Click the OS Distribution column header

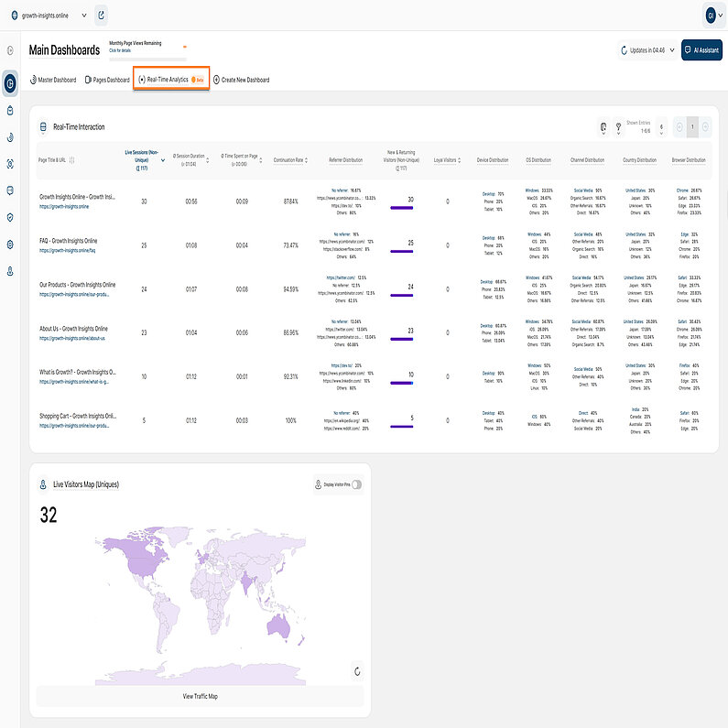(x=538, y=160)
